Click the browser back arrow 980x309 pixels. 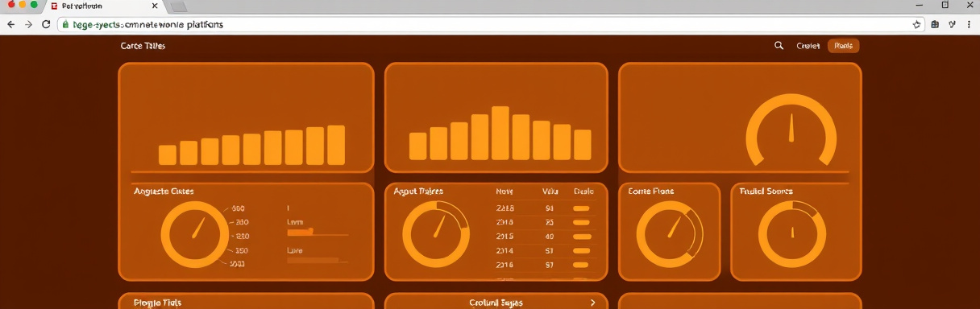click(x=10, y=25)
